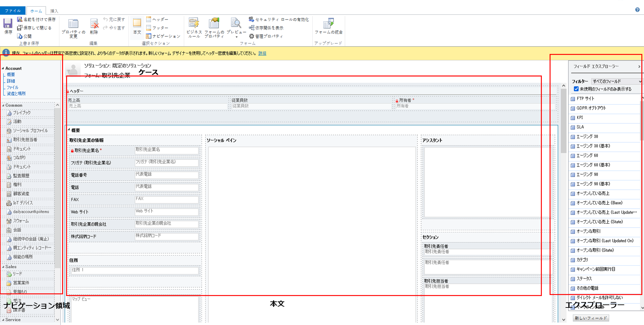This screenshot has width=644, height=325.
Task: Click the 保存 (Save) icon in ribbon
Action: point(8,26)
